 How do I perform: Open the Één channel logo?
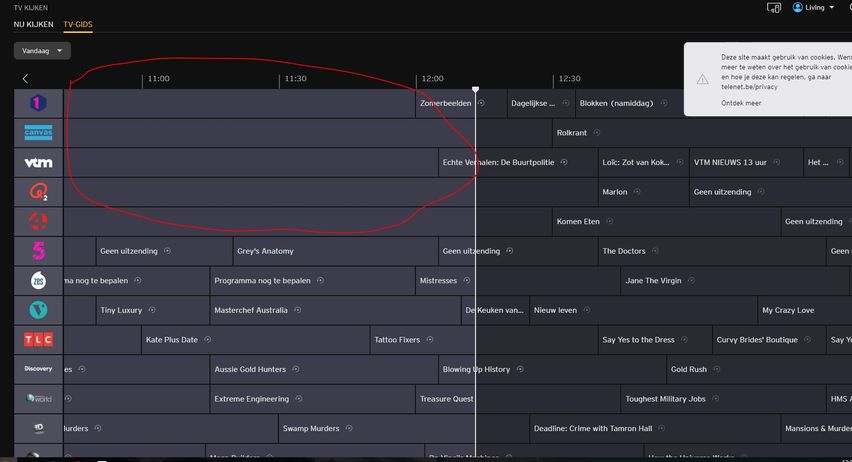(38, 103)
